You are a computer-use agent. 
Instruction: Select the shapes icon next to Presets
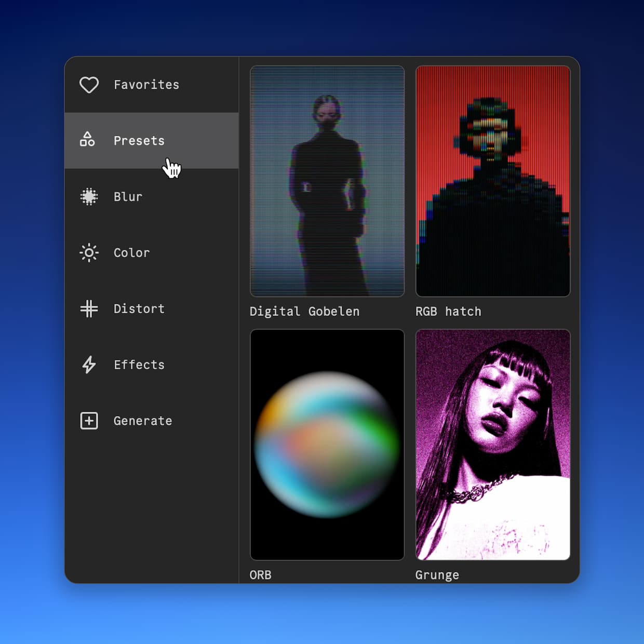point(87,140)
